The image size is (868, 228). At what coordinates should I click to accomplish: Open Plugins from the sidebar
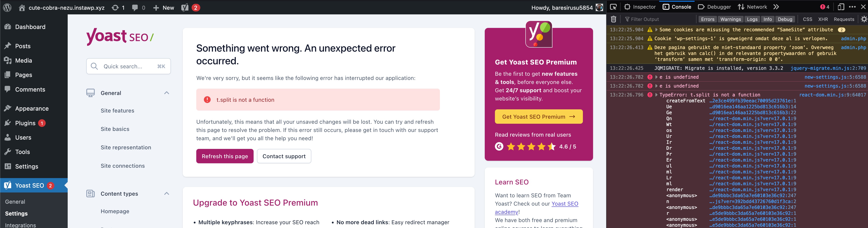click(x=25, y=123)
